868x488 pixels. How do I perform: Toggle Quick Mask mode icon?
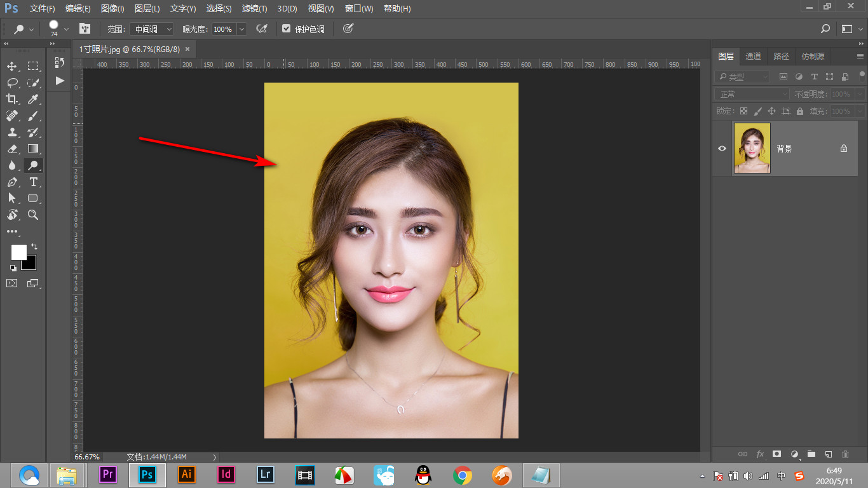[x=12, y=283]
